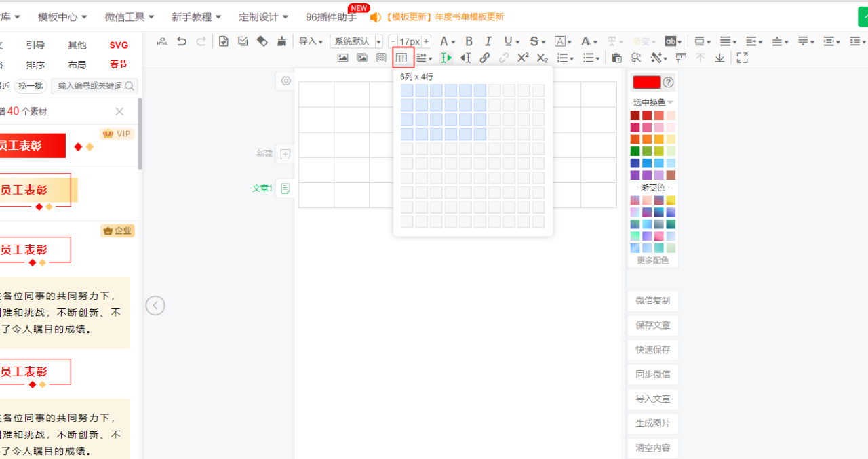Click the format painter brush icon
Viewport: 868px width, 459px height.
click(281, 41)
